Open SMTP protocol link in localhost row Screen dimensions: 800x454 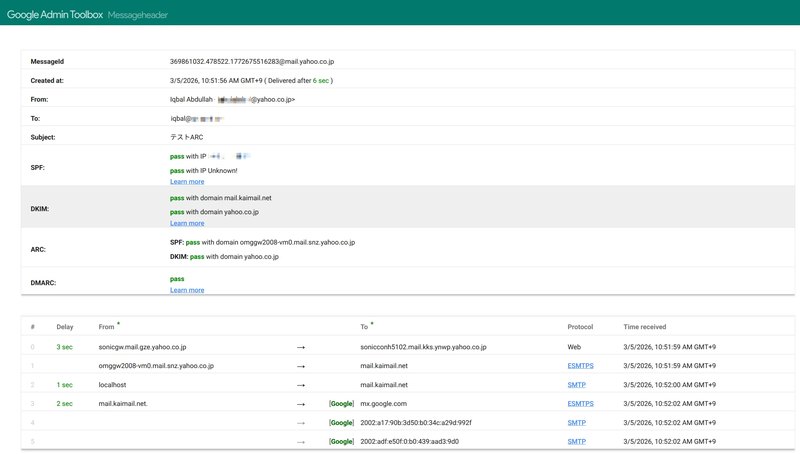tap(577, 385)
